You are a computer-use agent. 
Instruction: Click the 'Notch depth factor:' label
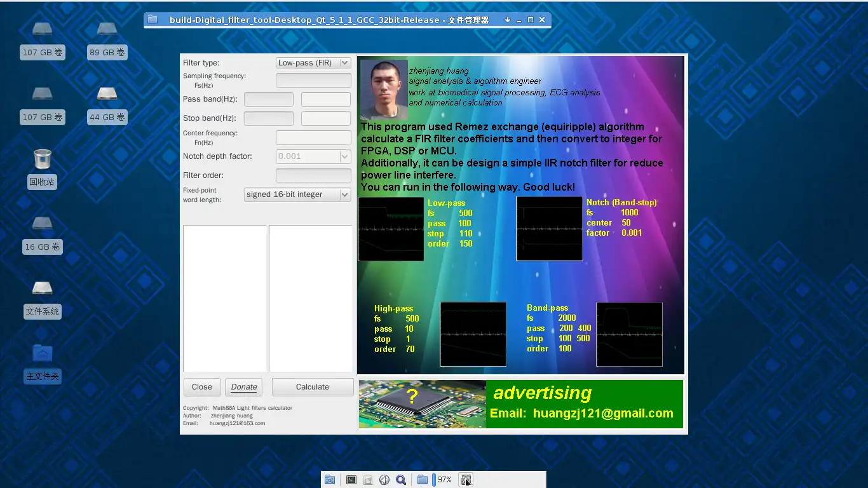coord(217,156)
